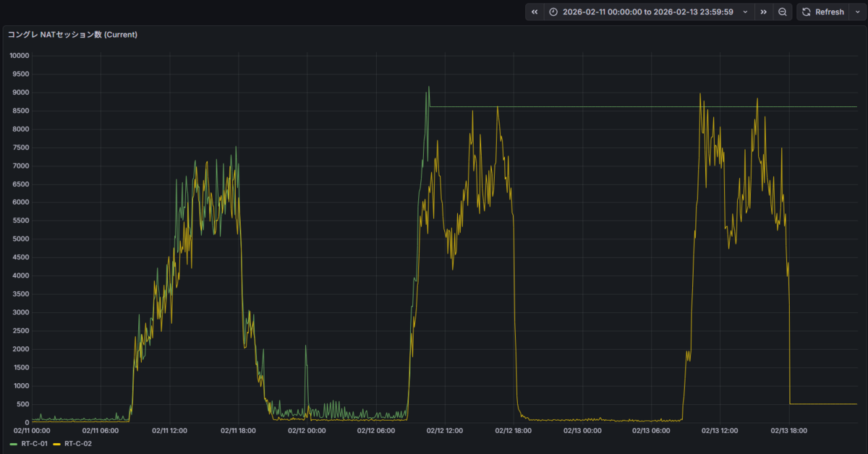
Task: Shift time range backward with double-left arrow
Action: click(535, 12)
